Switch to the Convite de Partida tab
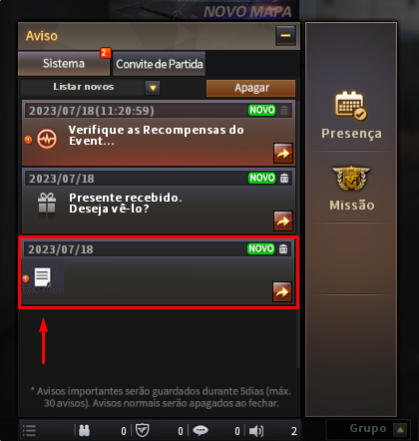 pos(159,64)
